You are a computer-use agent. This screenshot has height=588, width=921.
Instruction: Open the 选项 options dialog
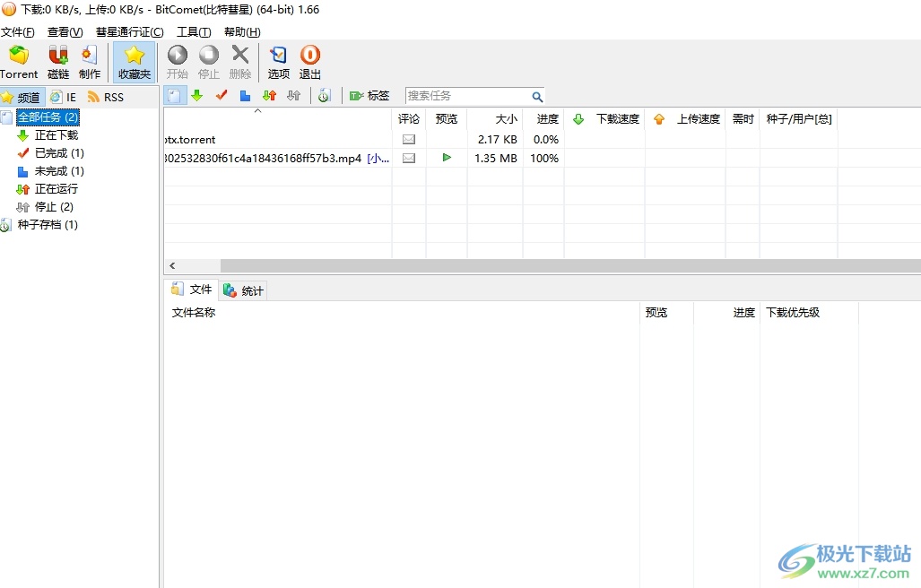pos(278,62)
